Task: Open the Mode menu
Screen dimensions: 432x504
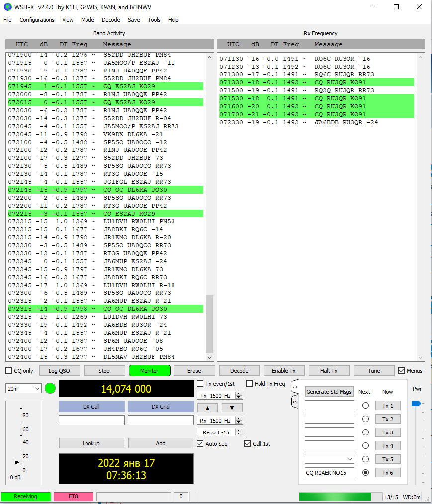Action: [x=87, y=20]
